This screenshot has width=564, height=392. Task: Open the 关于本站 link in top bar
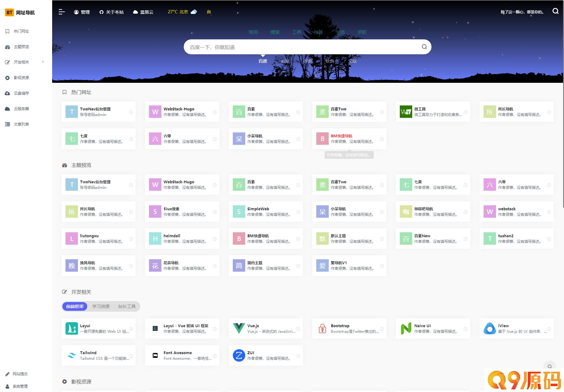click(111, 12)
